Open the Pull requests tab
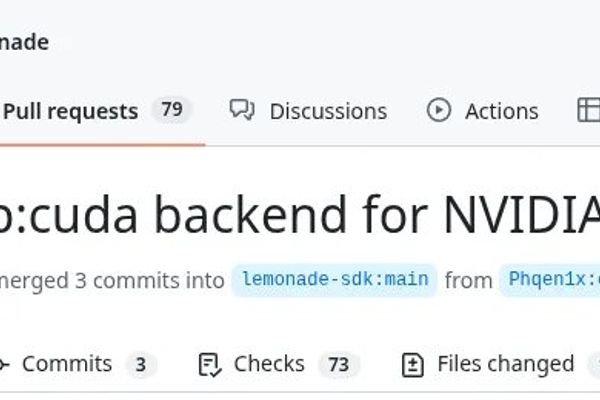The width and height of the screenshot is (600, 400). click(x=71, y=112)
